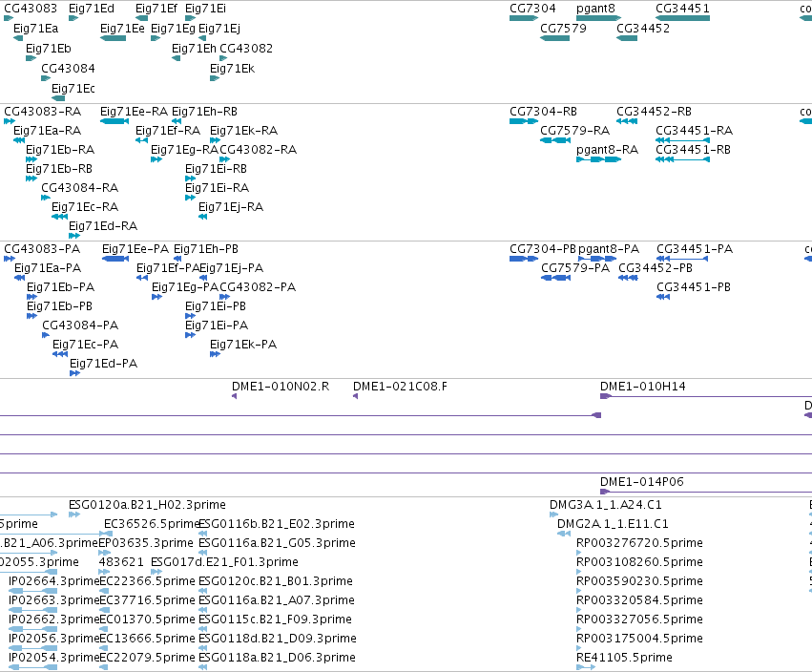Image resolution: width=812 pixels, height=672 pixels.
Task: Select EST IP02054.3prime label
Action: point(53,658)
